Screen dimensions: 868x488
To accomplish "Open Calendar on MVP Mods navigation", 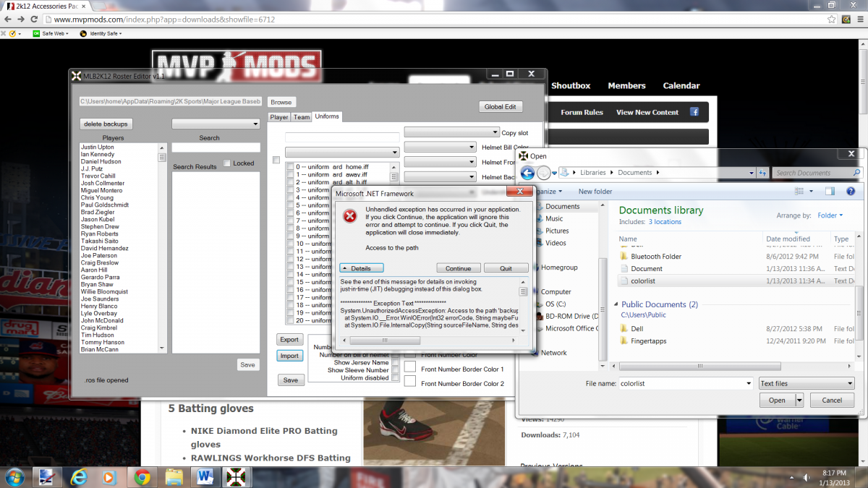I will pos(681,85).
